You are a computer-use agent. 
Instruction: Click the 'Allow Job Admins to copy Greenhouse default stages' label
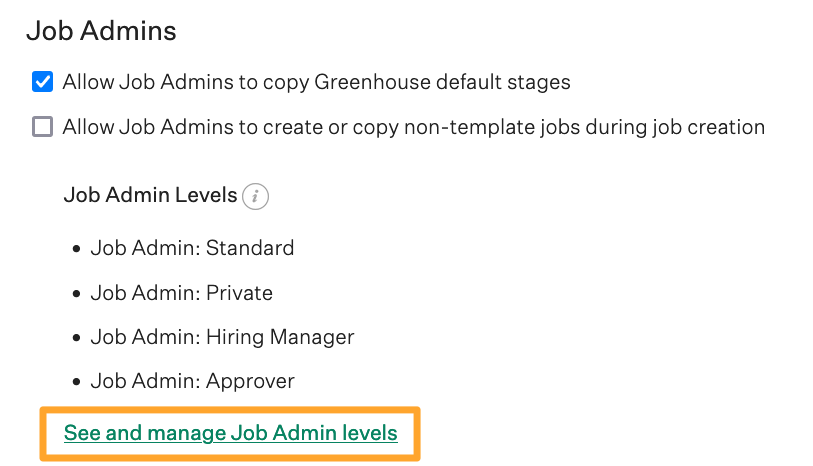[x=316, y=82]
